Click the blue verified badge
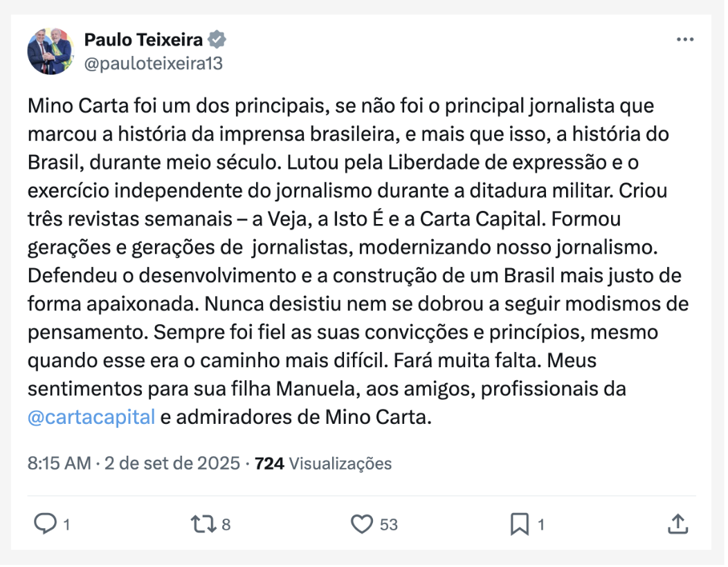 point(218,39)
